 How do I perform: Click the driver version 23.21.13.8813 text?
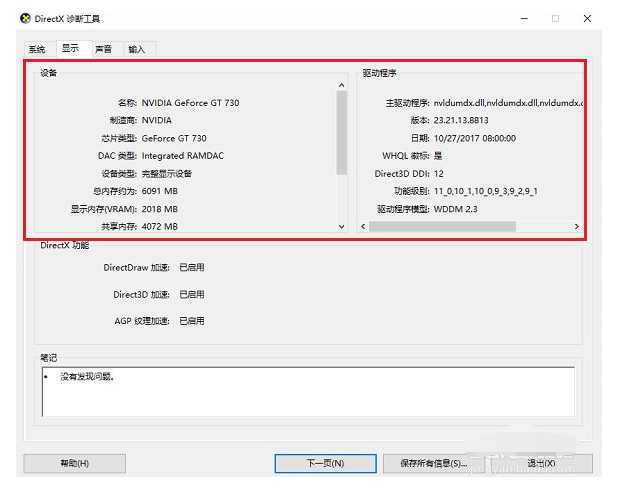pos(460,120)
